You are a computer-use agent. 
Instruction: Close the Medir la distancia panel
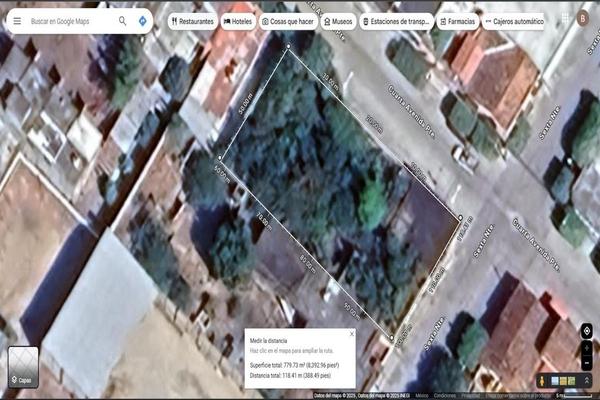(x=351, y=334)
